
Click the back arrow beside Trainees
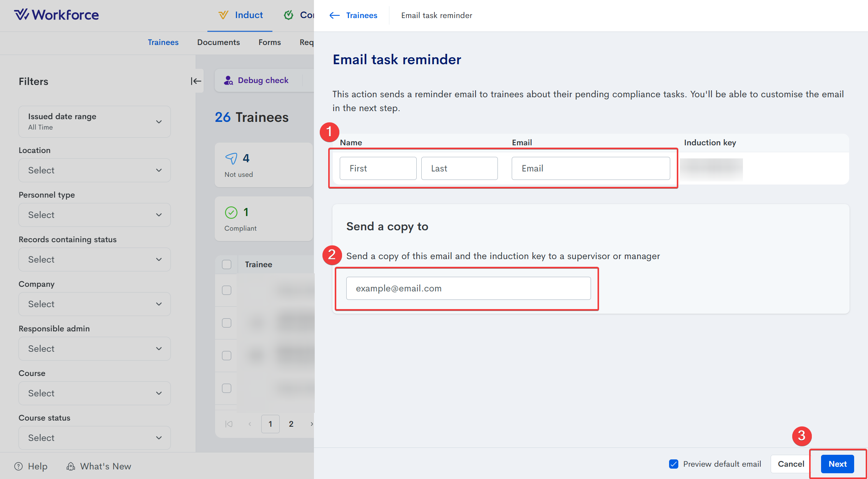(334, 15)
